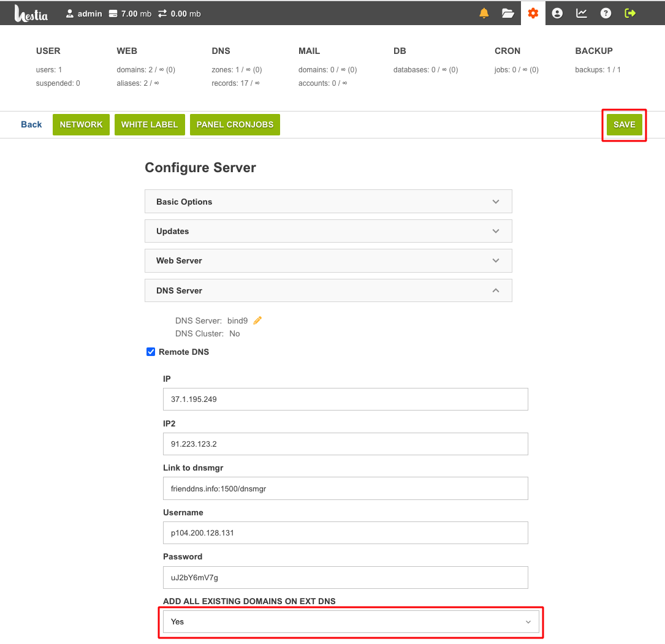Open the Add All Existing Domains dropdown
The width and height of the screenshot is (665, 644).
(x=351, y=621)
